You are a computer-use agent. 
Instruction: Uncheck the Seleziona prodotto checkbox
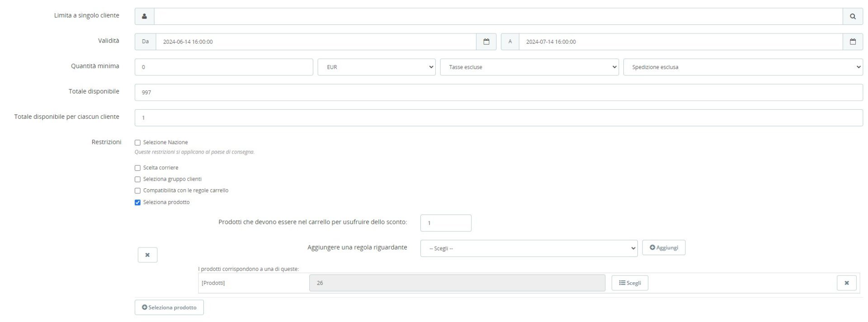click(x=138, y=202)
